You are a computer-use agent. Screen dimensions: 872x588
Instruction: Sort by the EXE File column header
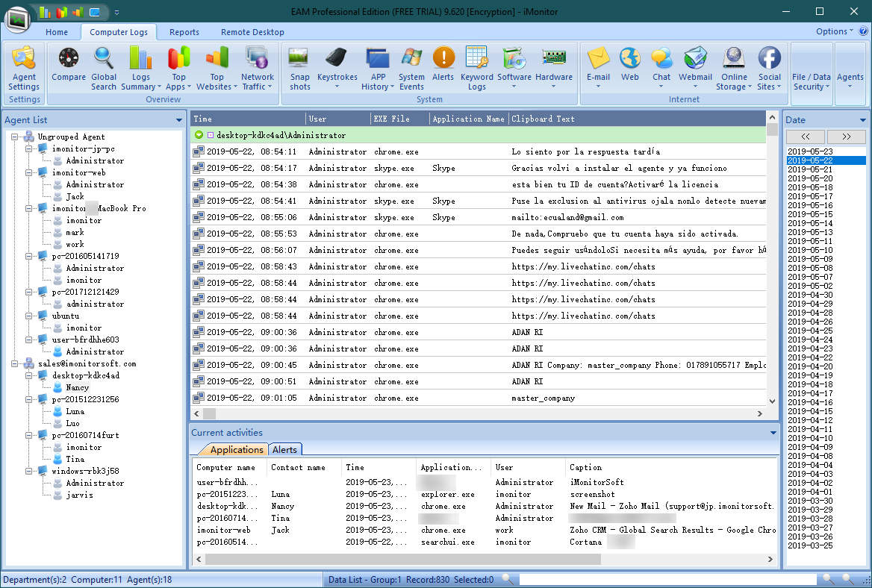click(400, 119)
